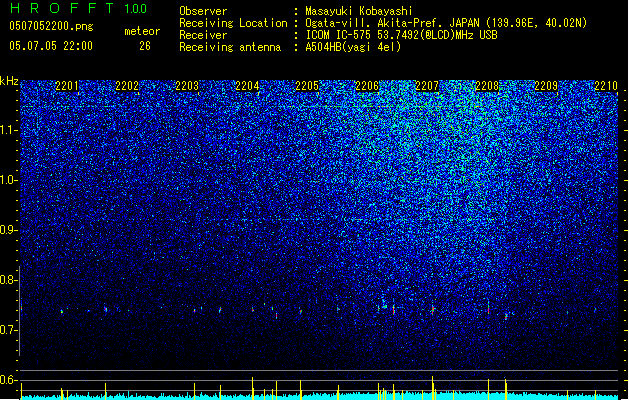Click the 2202 time marker

tap(127, 86)
